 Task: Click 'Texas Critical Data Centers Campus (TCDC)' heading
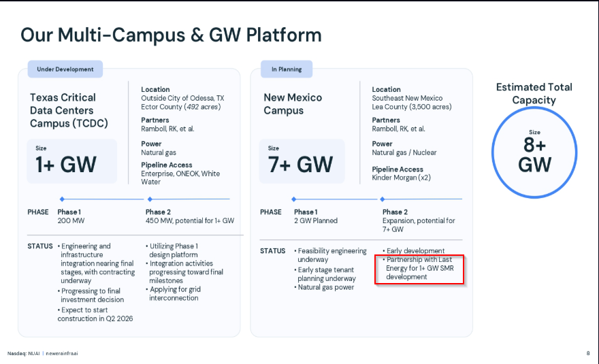tap(69, 110)
